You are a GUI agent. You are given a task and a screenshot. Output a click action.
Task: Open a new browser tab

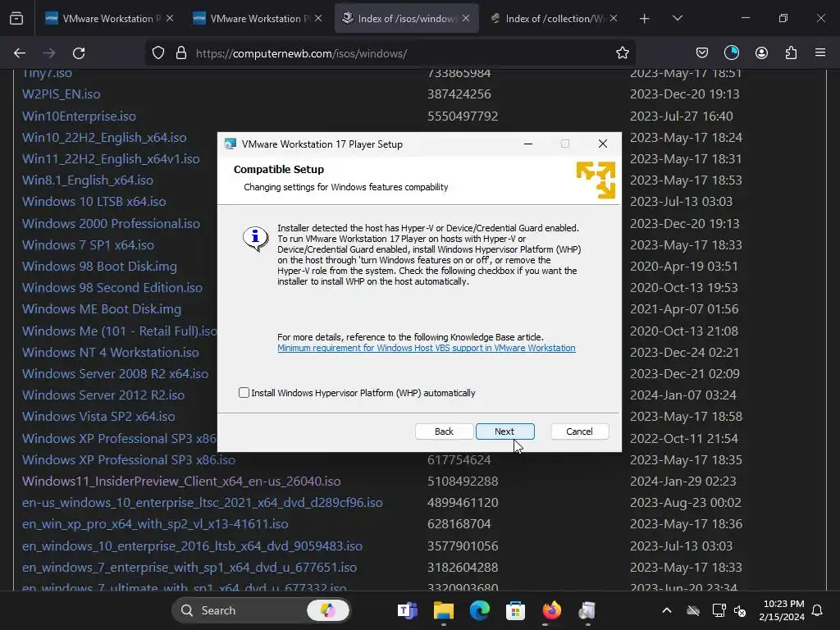(x=644, y=19)
